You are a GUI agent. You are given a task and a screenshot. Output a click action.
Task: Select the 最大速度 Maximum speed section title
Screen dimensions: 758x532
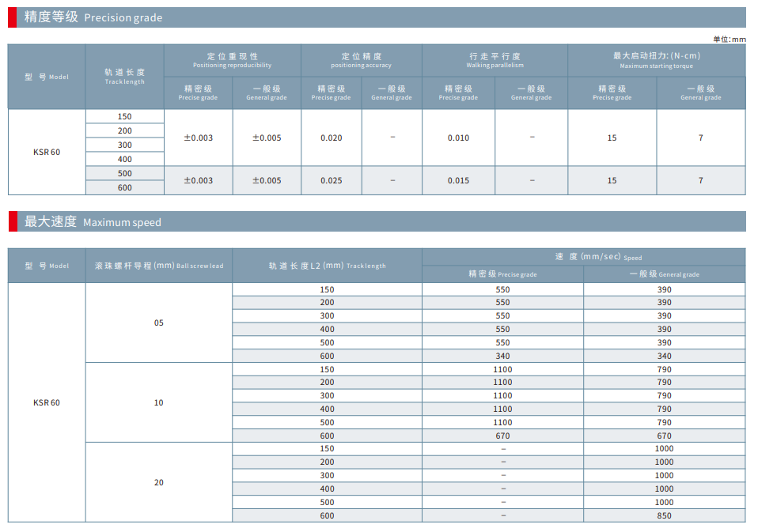point(93,222)
